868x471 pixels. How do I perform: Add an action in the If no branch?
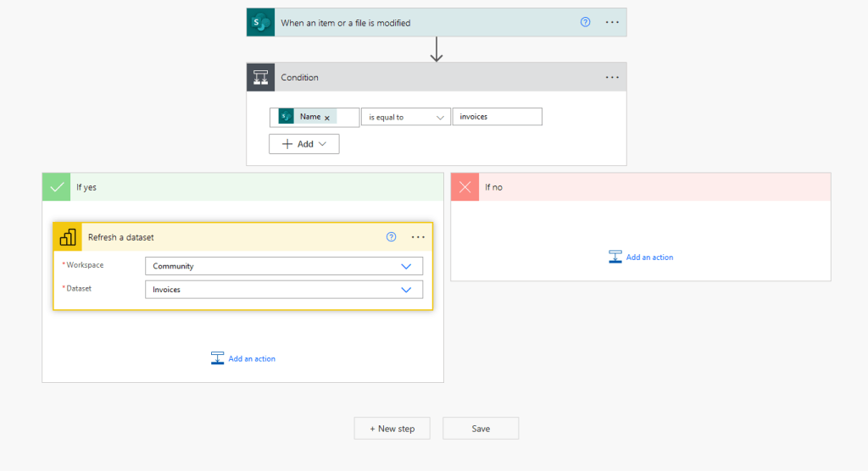(x=641, y=257)
